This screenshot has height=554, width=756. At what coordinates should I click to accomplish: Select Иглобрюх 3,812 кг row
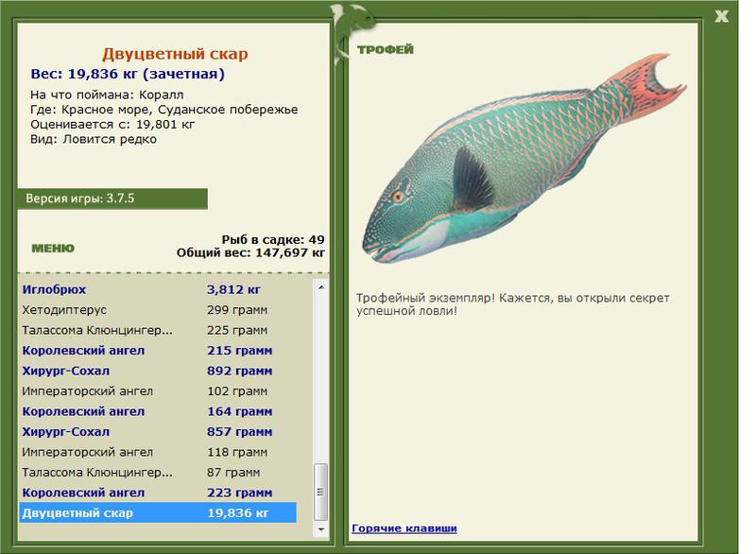click(158, 290)
